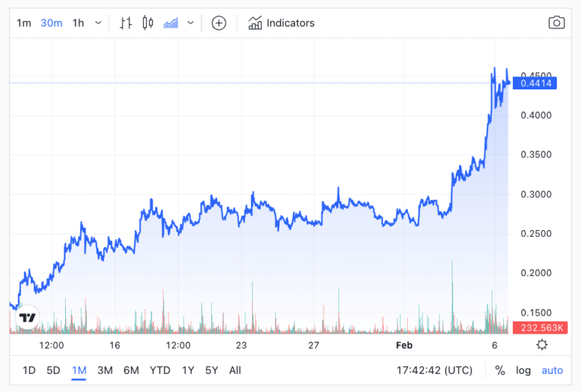
Task: Set date range to 1M
Action: pos(79,370)
